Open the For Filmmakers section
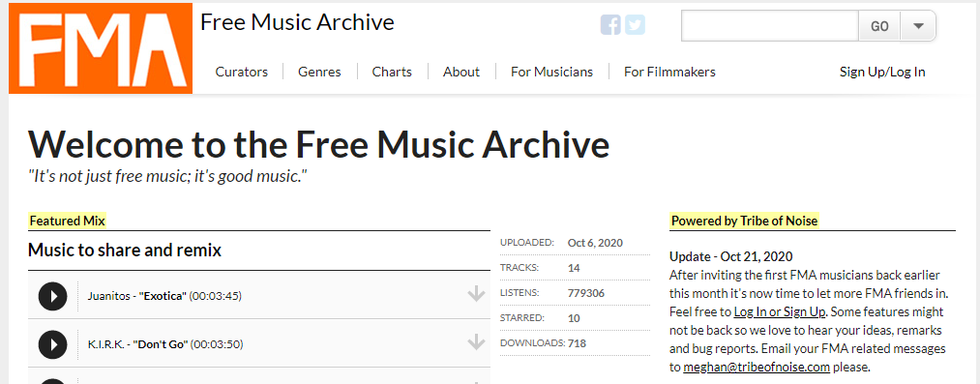This screenshot has height=384, width=980. point(669,72)
